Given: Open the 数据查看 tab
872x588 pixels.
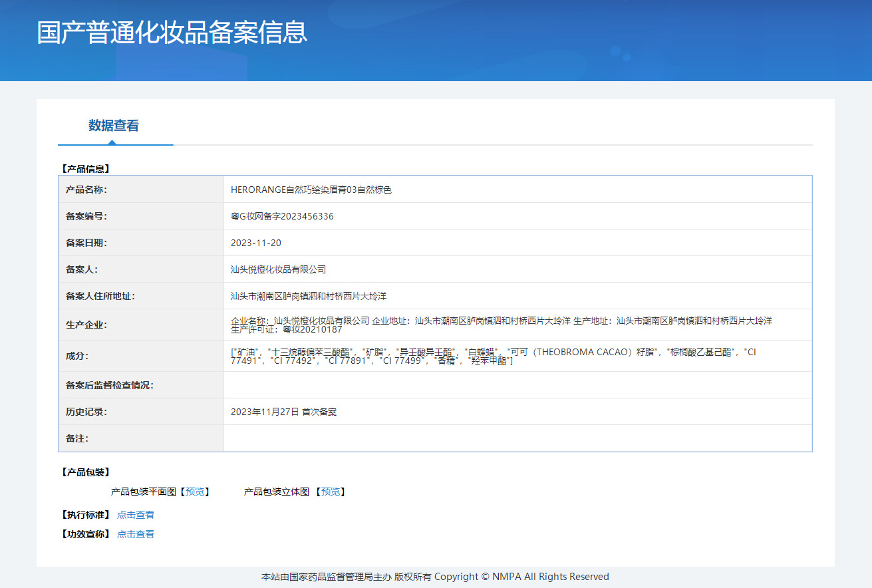Looking at the screenshot, I should [x=114, y=125].
